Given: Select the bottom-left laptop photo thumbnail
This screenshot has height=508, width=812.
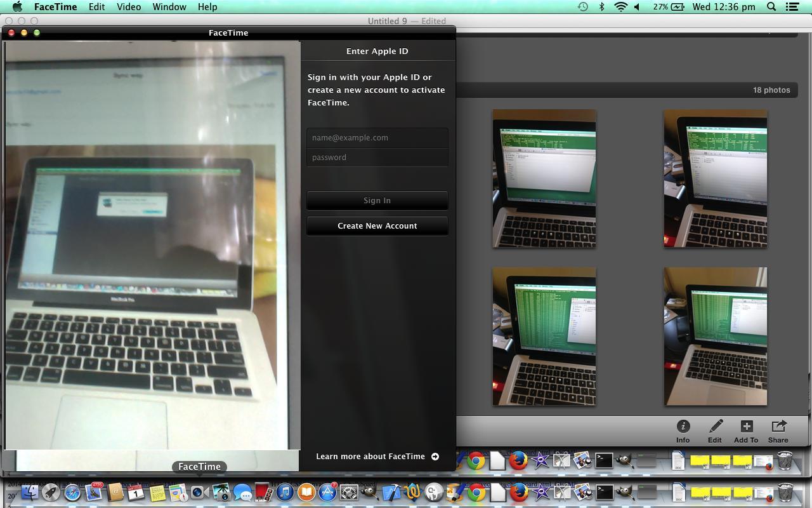Looking at the screenshot, I should (x=544, y=336).
